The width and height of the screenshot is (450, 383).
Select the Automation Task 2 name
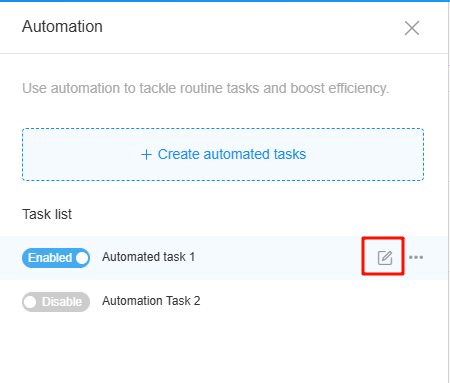click(x=151, y=301)
